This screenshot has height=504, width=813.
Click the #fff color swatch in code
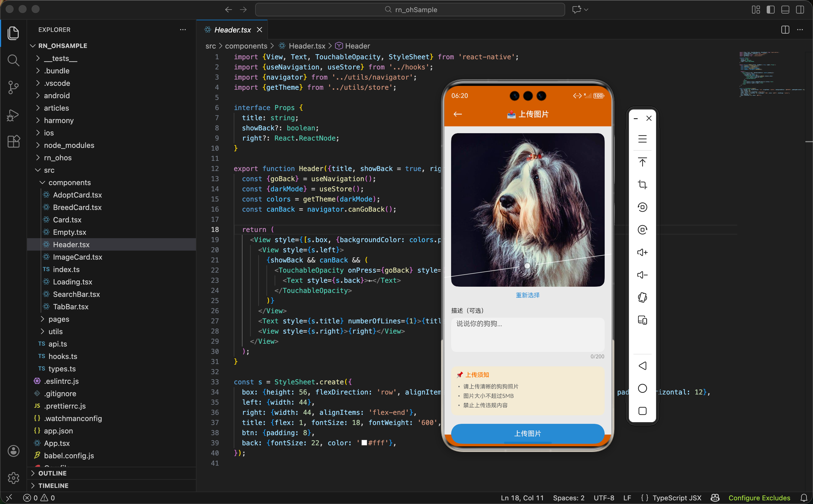click(x=364, y=443)
